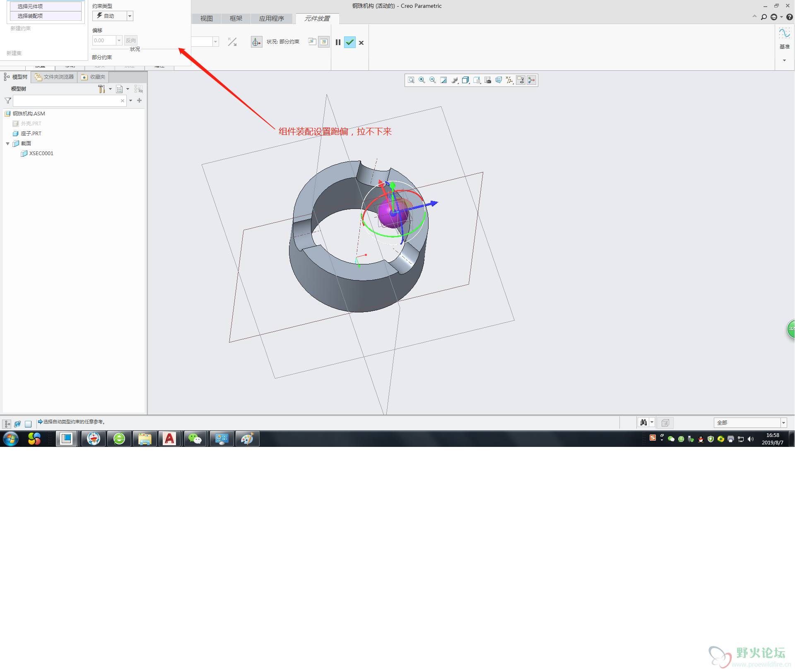Click the 基准 datum curve icon
This screenshot has width=795, height=672.
(x=784, y=33)
